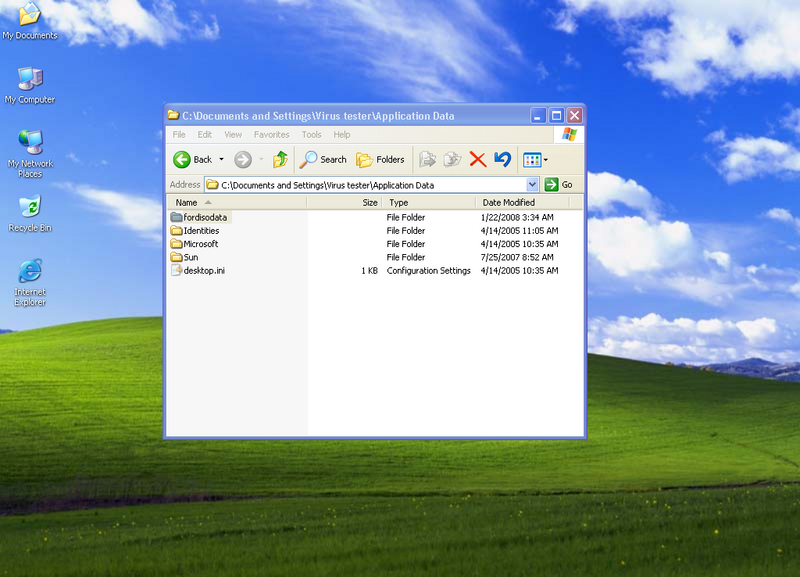Click the Windows flag logo in menu bar
The image size is (800, 577).
tap(569, 135)
